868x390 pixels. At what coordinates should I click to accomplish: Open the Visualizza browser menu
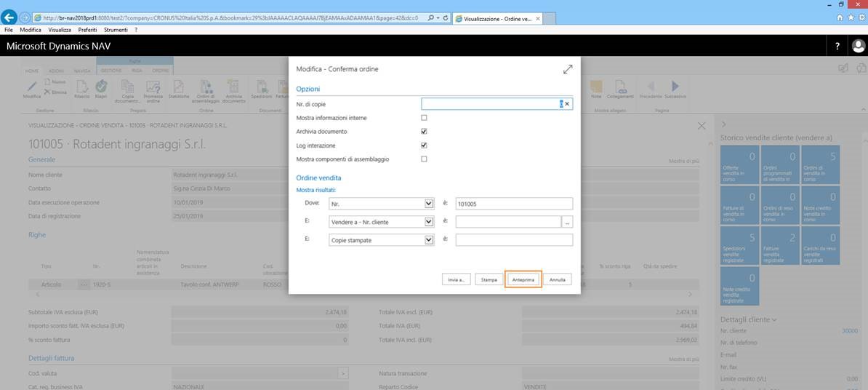click(x=59, y=30)
